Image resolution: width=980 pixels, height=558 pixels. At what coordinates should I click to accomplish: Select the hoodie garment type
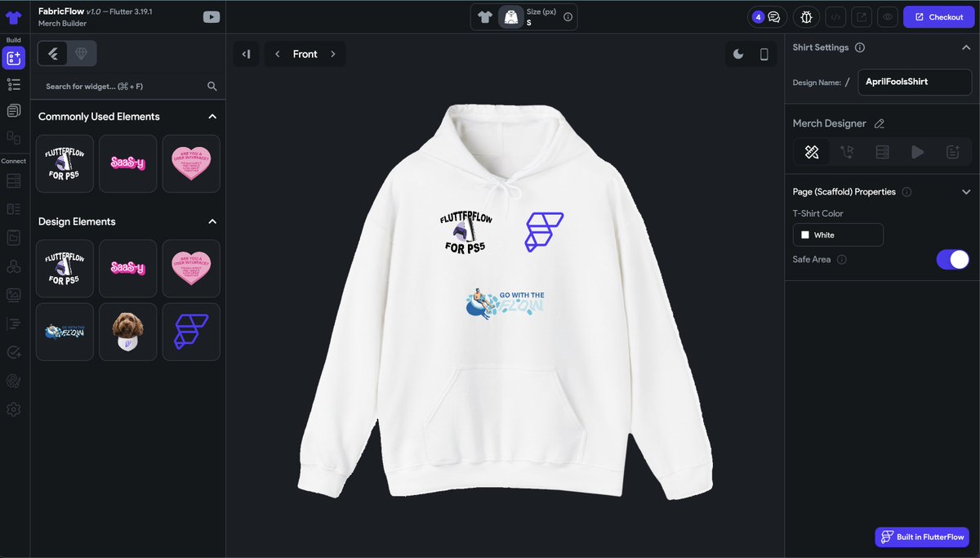pos(511,16)
